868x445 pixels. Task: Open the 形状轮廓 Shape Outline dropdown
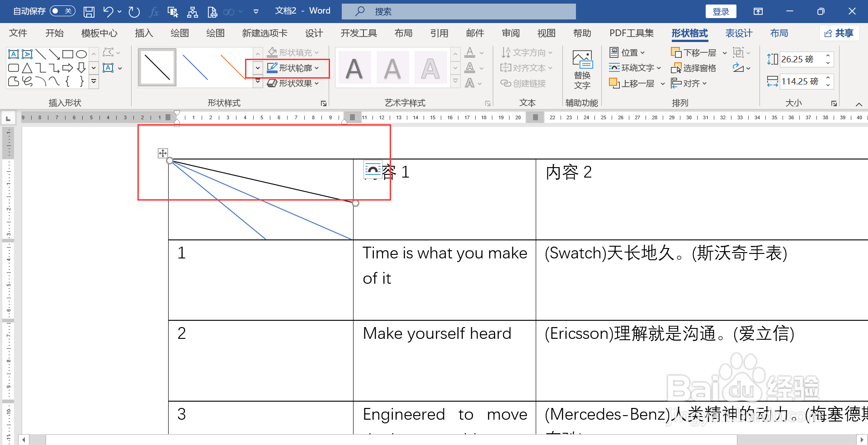tap(293, 68)
